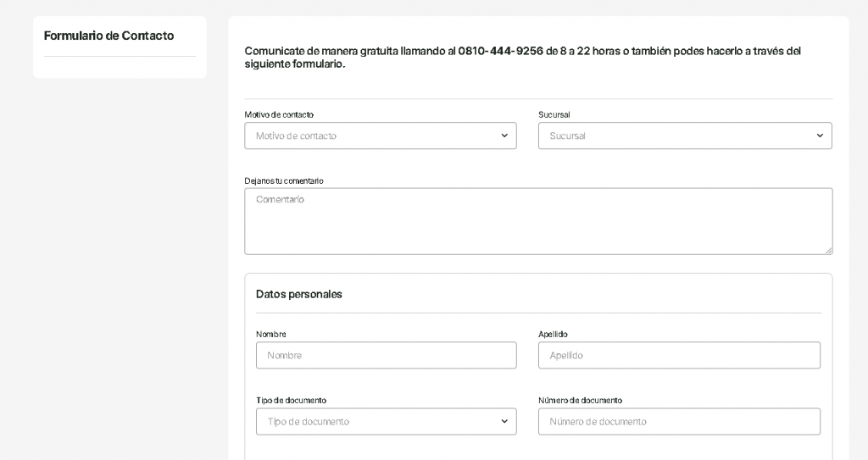
Task: Select the Número de documento input box
Action: click(679, 421)
